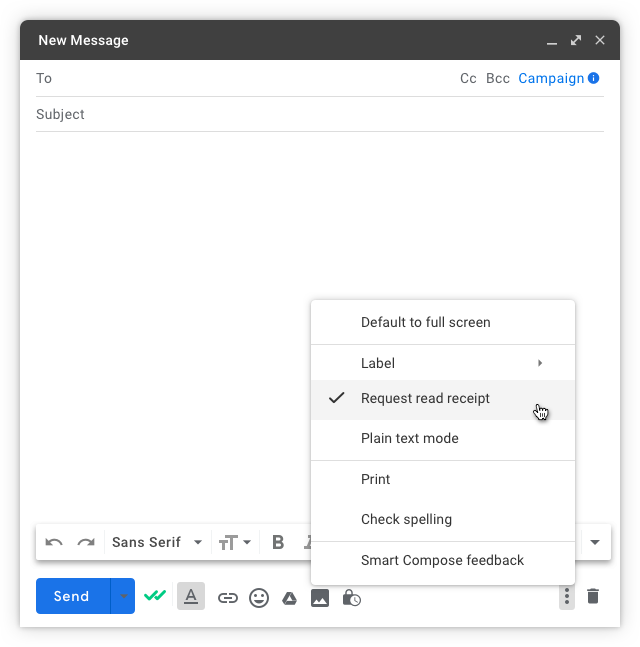Viewport: 640px width, 647px height.
Task: Click the green double-checkmark tracking icon
Action: pyautogui.click(x=154, y=596)
